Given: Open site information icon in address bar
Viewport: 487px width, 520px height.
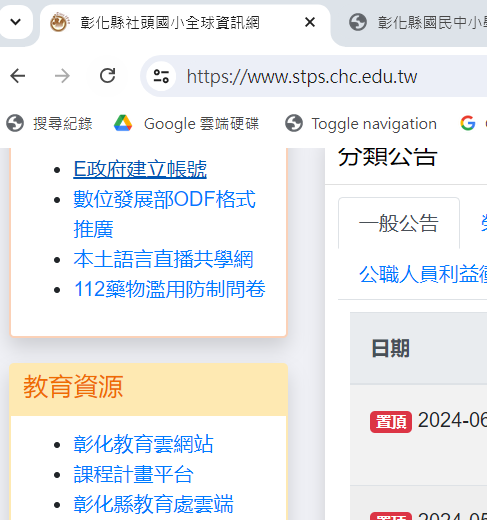Looking at the screenshot, I should point(161,76).
